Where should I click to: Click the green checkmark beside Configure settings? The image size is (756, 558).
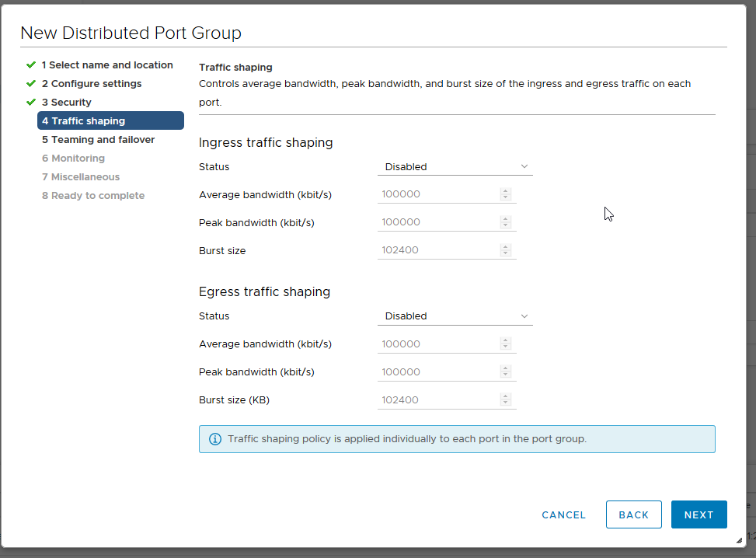[31, 83]
